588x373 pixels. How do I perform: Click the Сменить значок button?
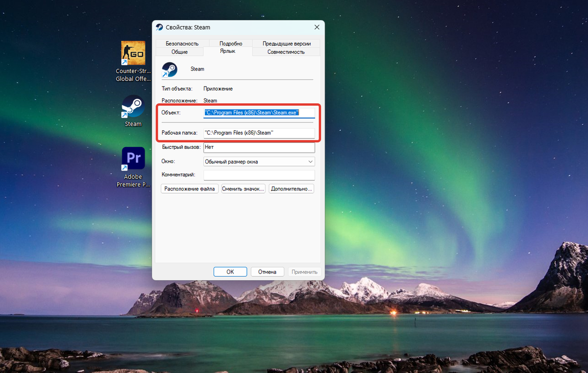click(244, 188)
